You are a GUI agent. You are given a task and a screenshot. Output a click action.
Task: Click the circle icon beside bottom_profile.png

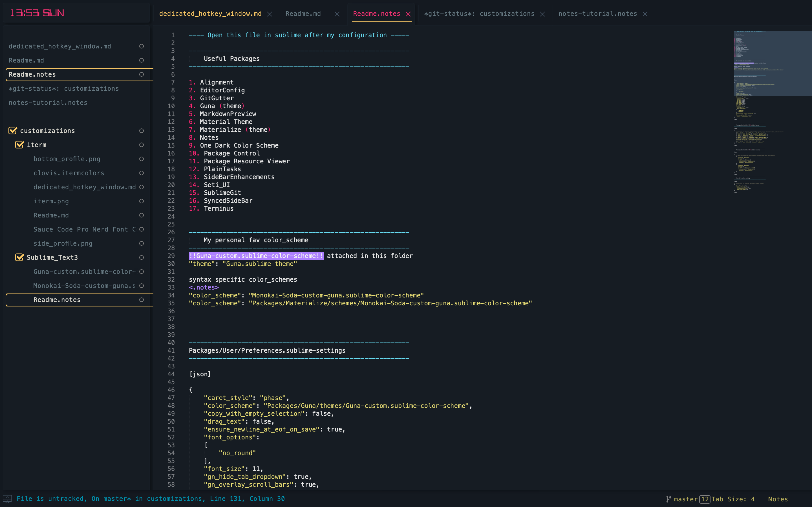(142, 159)
